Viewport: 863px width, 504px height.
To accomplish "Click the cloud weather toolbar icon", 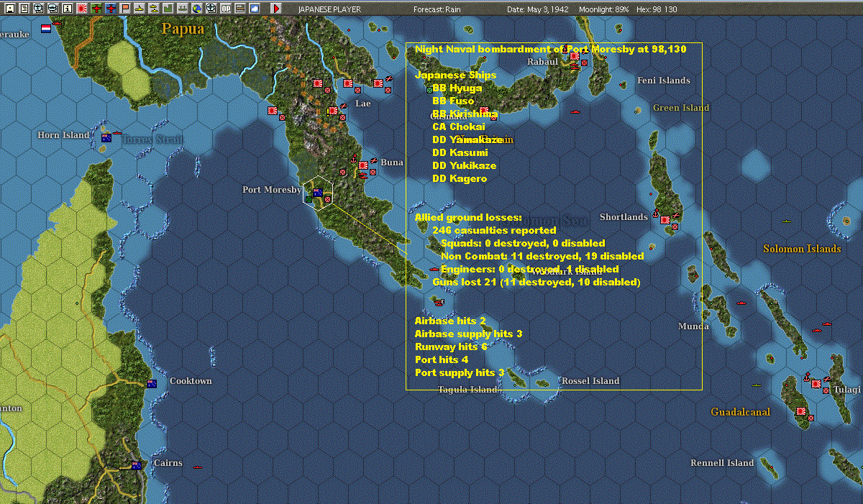I will (254, 9).
